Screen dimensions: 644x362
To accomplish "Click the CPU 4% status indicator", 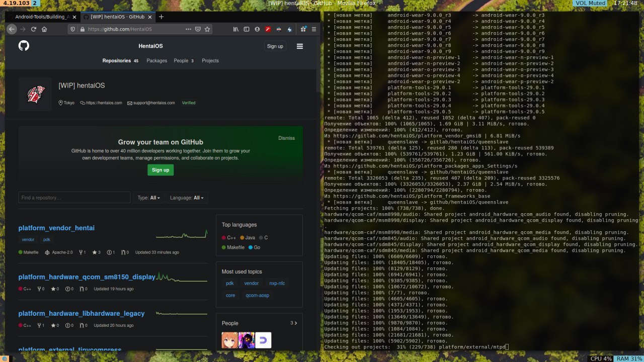I will (601, 358).
